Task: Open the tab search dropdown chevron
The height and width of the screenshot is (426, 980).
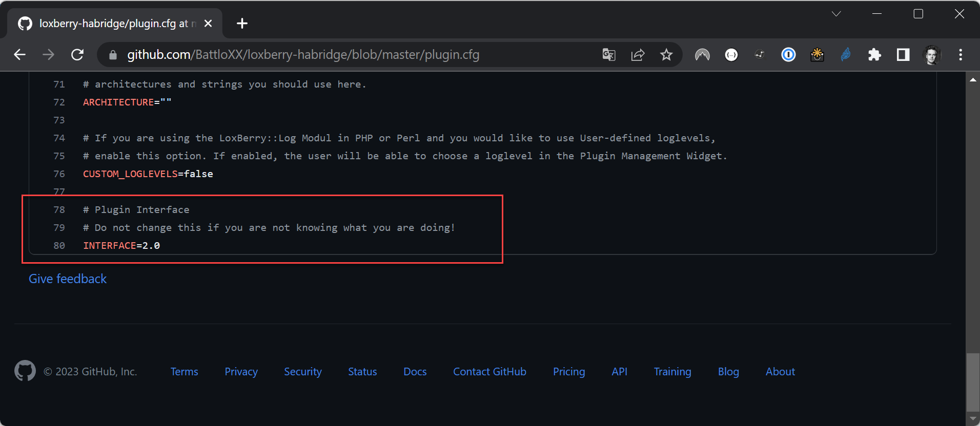Action: point(836,14)
